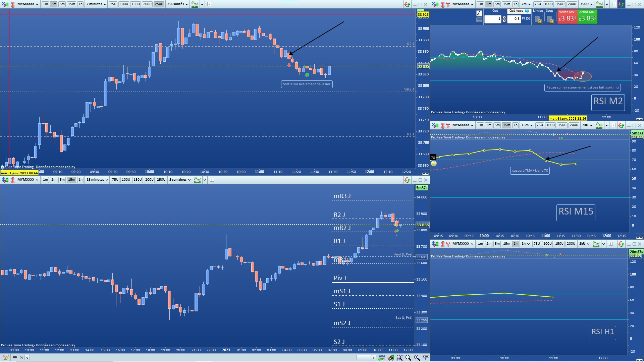This screenshot has height=362, width=644.
Task: Click the red Vente MKT sell button
Action: (567, 17)
